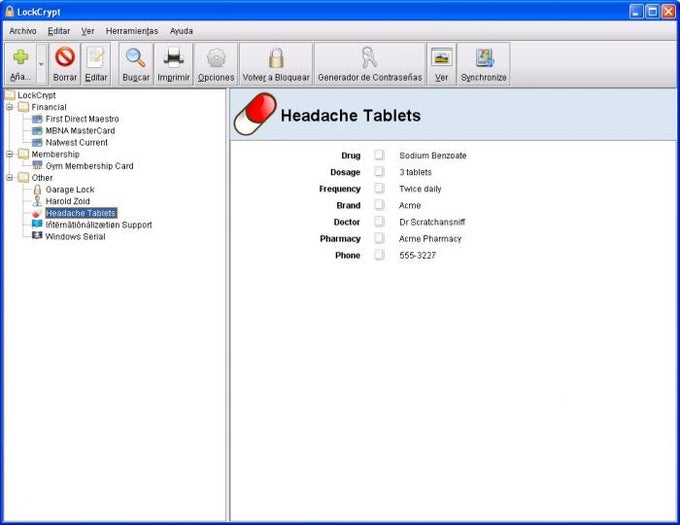Minimize the LockCrypt window
The width and height of the screenshot is (680, 525).
(636, 11)
